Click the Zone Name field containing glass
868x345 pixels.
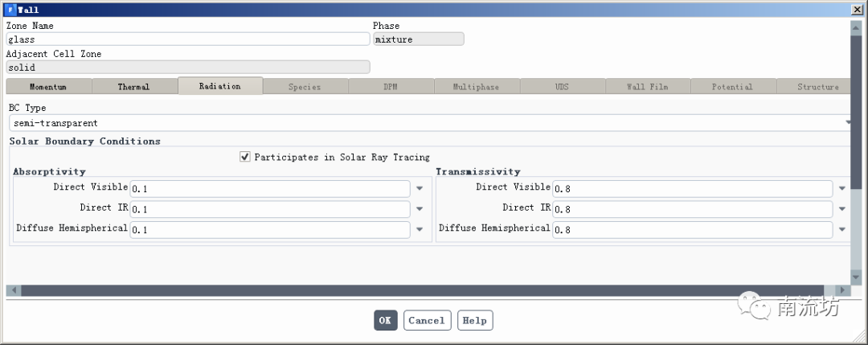(x=187, y=39)
